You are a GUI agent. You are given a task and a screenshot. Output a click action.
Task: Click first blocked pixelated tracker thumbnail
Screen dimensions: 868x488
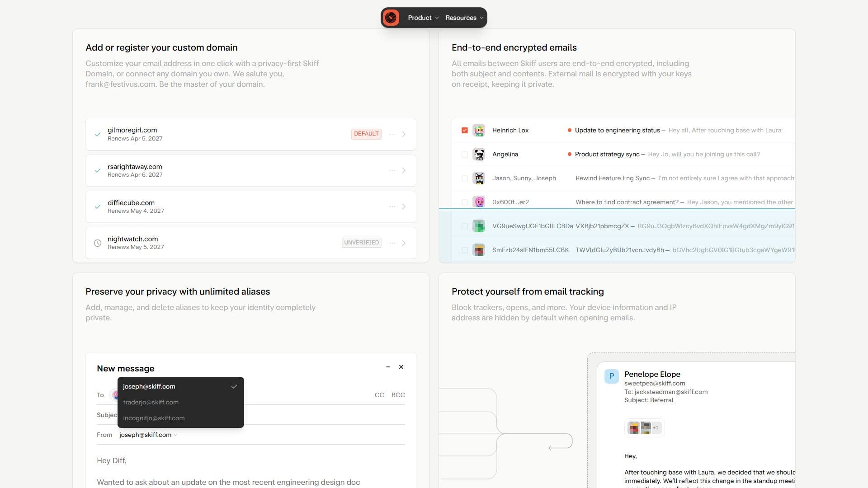(x=634, y=427)
